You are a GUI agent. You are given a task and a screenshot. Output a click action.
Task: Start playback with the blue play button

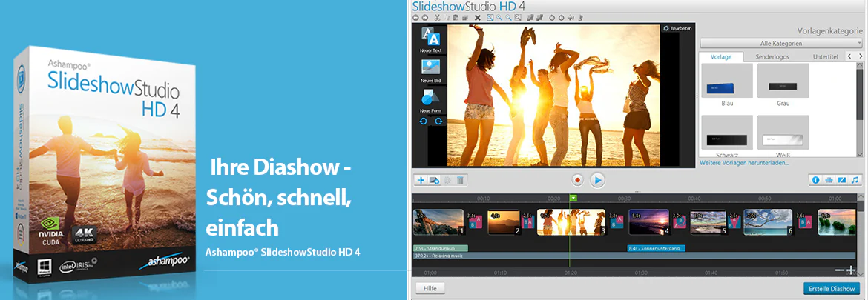point(597,179)
